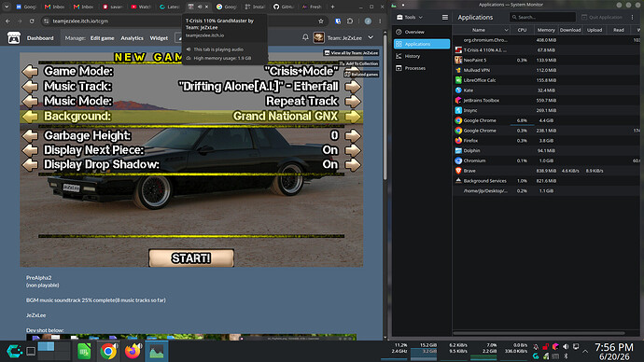This screenshot has width=644, height=362.
Task: Click the System Monitor horizontal scrollbar
Action: click(x=539, y=333)
